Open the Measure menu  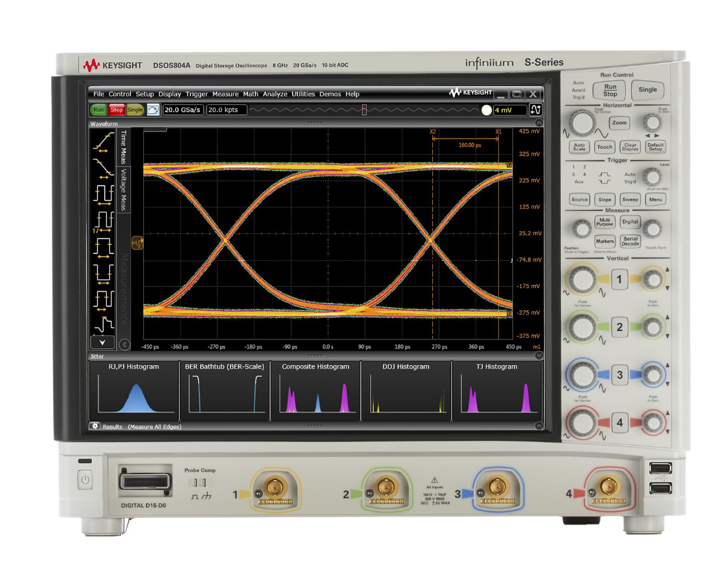tap(225, 94)
